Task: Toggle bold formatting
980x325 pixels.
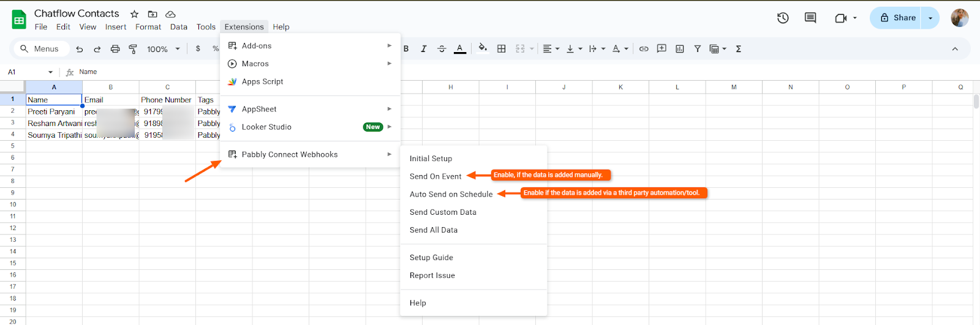Action: 406,49
